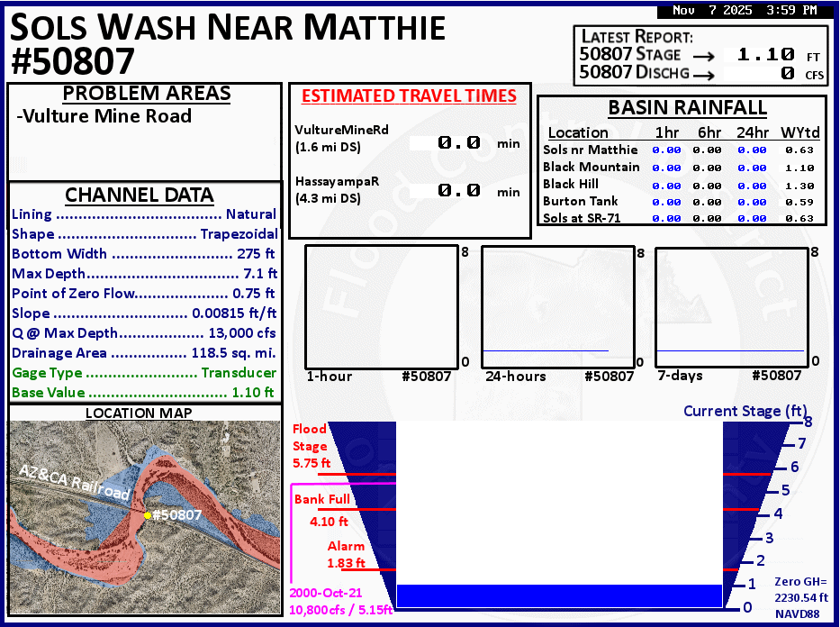Screen dimensions: 840x627
Task: Click the arrow next to 50807 Stage
Action: point(701,55)
